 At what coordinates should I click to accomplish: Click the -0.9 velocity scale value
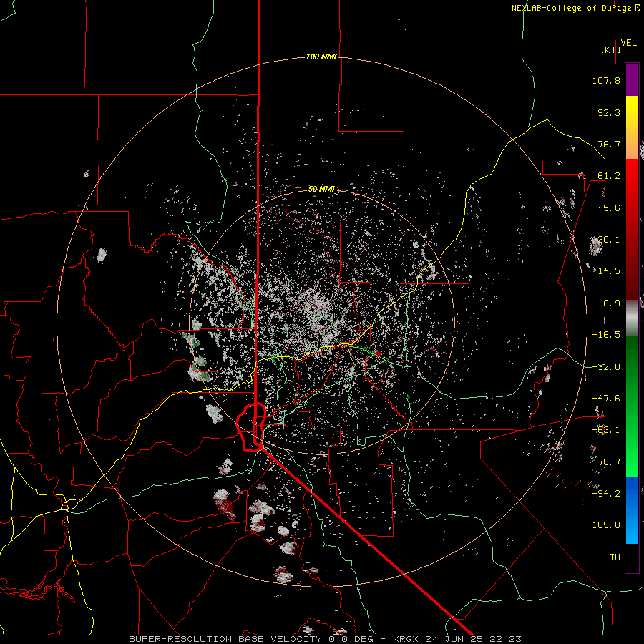[x=609, y=303]
